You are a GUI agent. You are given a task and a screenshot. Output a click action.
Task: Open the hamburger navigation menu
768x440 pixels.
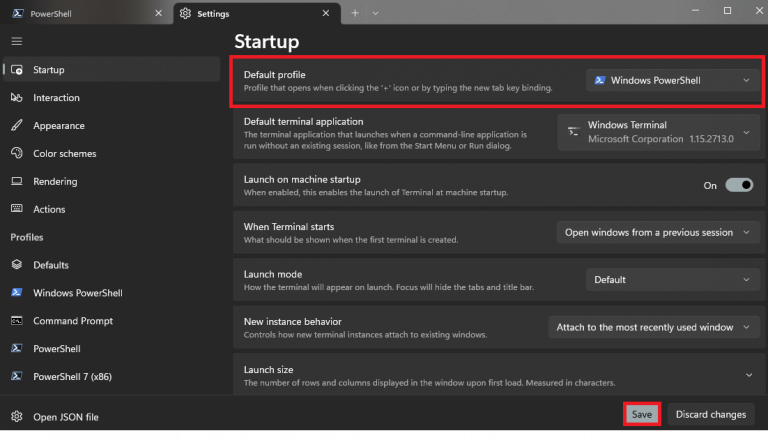click(x=17, y=41)
